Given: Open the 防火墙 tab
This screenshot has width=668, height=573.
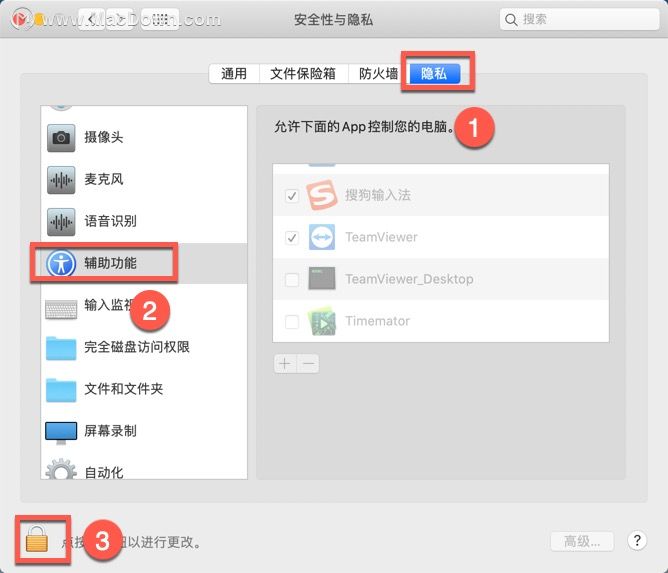Looking at the screenshot, I should click(x=378, y=74).
